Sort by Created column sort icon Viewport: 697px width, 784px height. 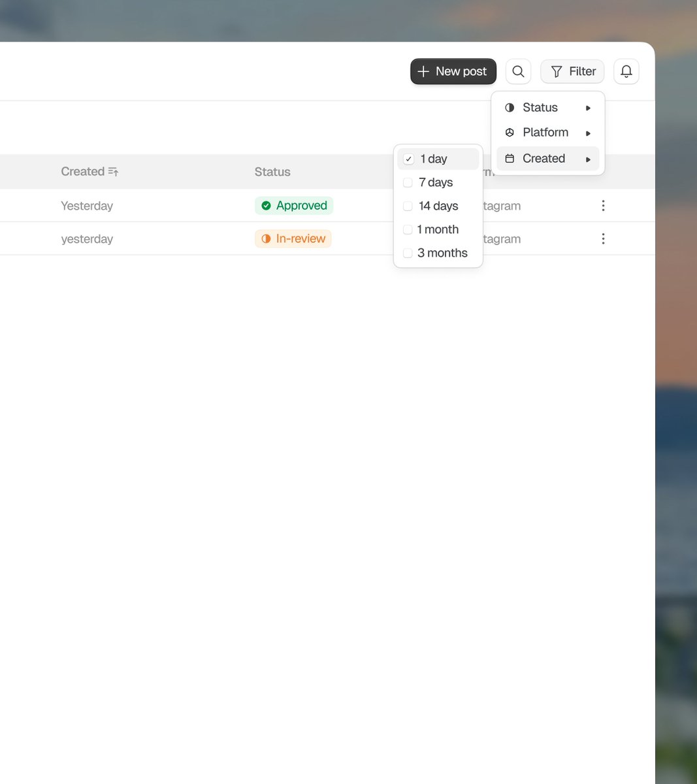[x=114, y=172]
